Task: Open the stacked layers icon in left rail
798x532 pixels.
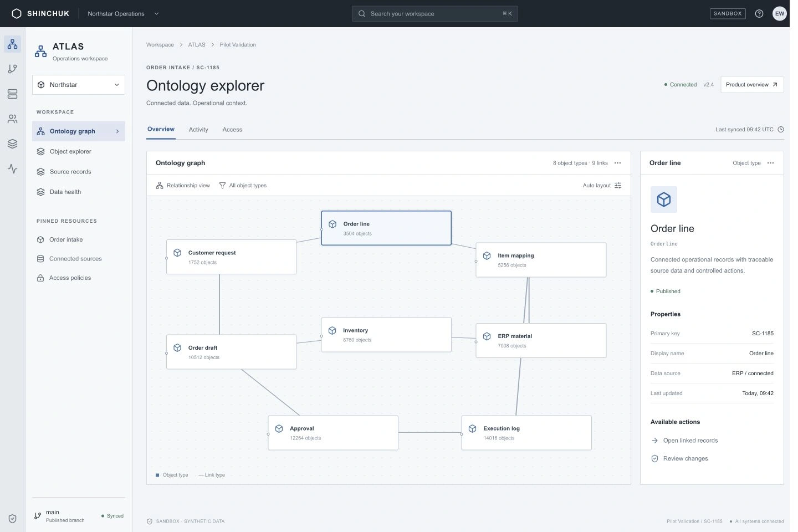Action: [12, 144]
